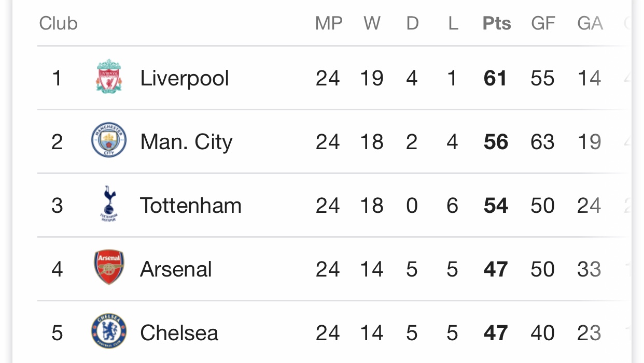The width and height of the screenshot is (644, 363).
Task: Open Arsenal team page link
Action: [x=176, y=269]
